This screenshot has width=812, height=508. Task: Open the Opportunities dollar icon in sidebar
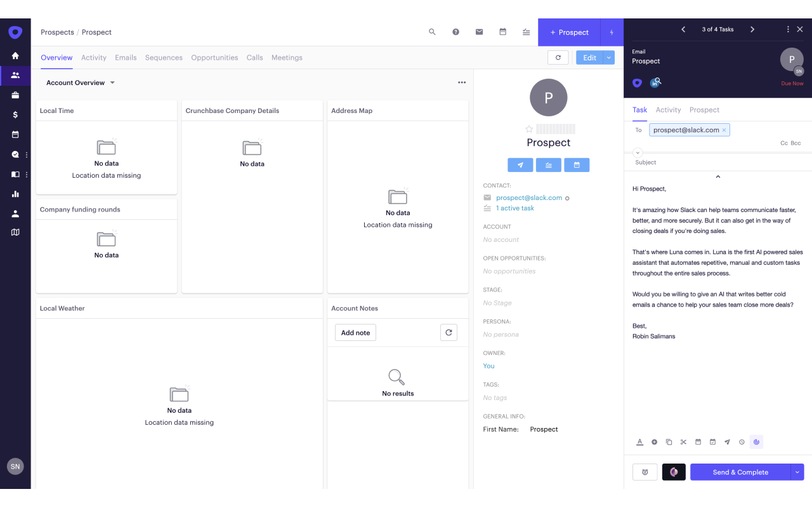15,115
